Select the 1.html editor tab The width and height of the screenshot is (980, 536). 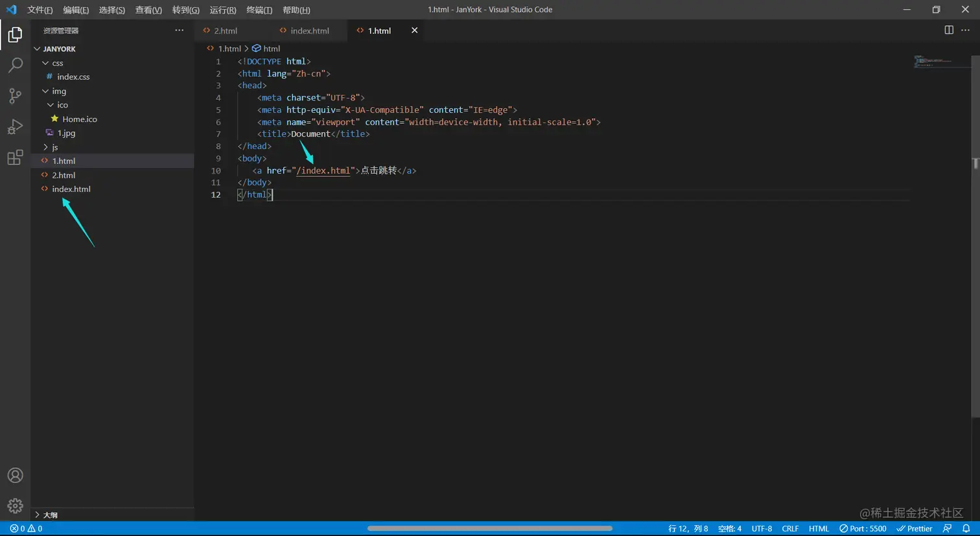tap(379, 30)
